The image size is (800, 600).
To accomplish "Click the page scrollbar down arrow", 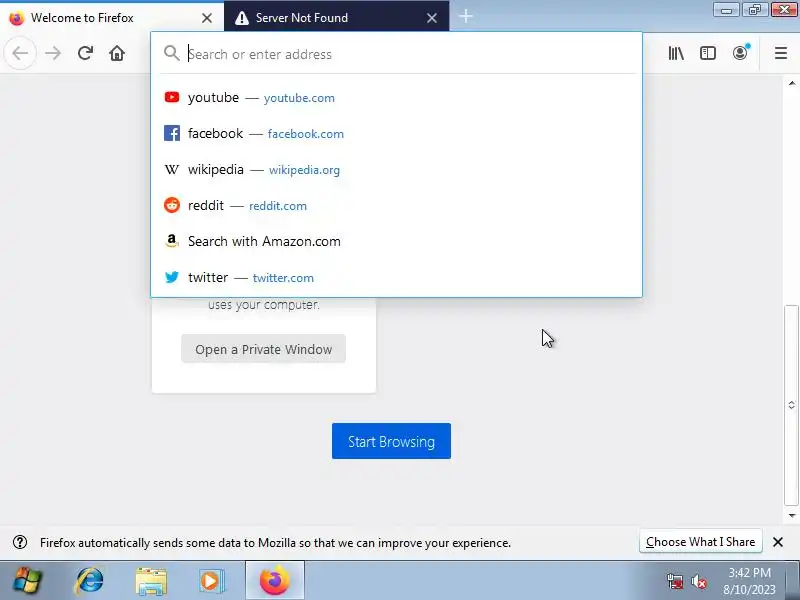I will pos(792,516).
